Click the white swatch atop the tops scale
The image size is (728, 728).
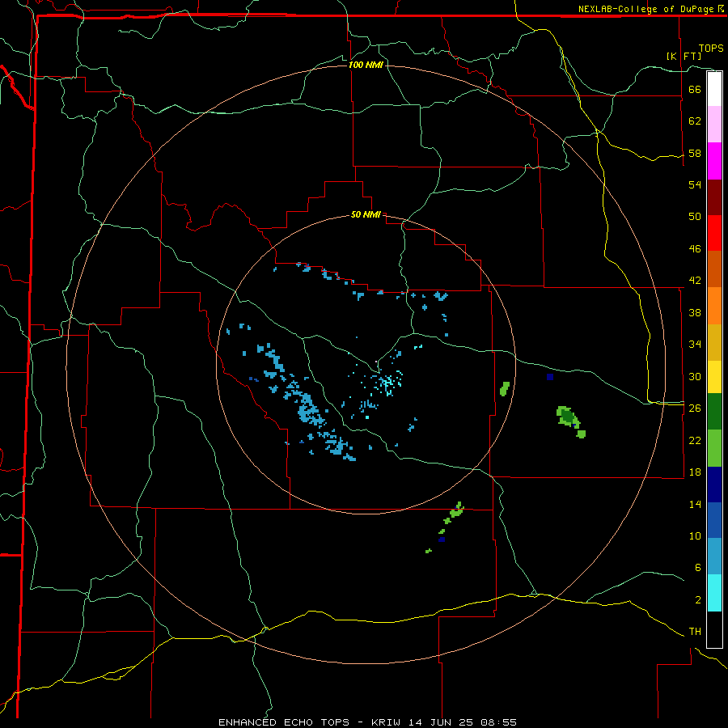[714, 89]
